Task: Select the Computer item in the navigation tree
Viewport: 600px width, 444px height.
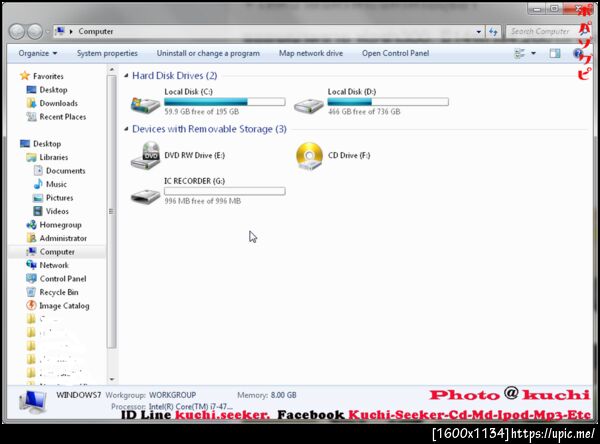Action: point(57,251)
